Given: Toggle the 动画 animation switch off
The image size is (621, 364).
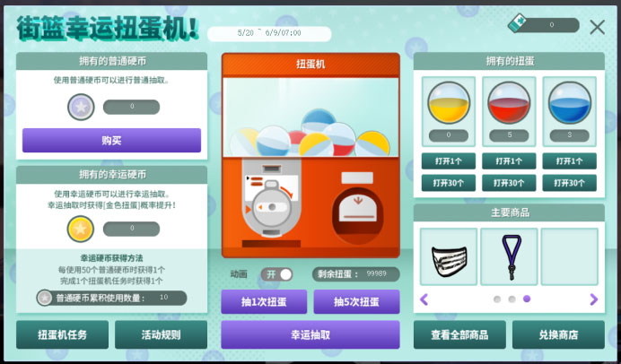Looking at the screenshot, I should click(276, 274).
